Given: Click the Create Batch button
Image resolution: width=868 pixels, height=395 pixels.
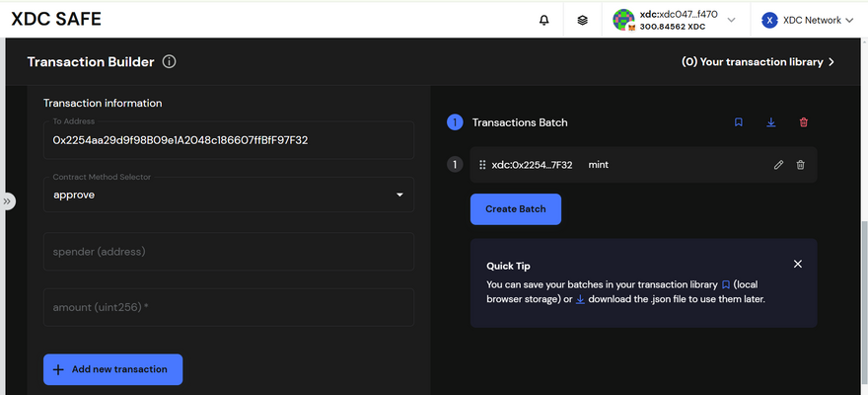Looking at the screenshot, I should (x=515, y=209).
